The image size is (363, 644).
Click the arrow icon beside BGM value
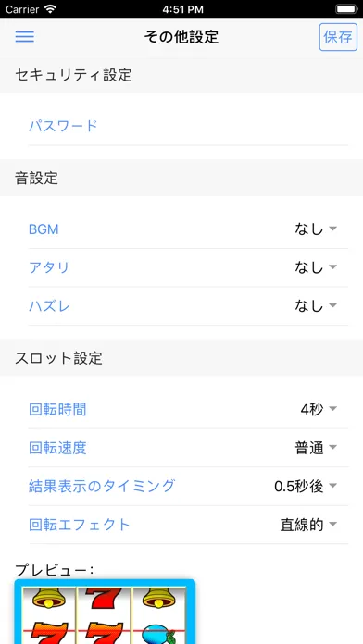333,229
